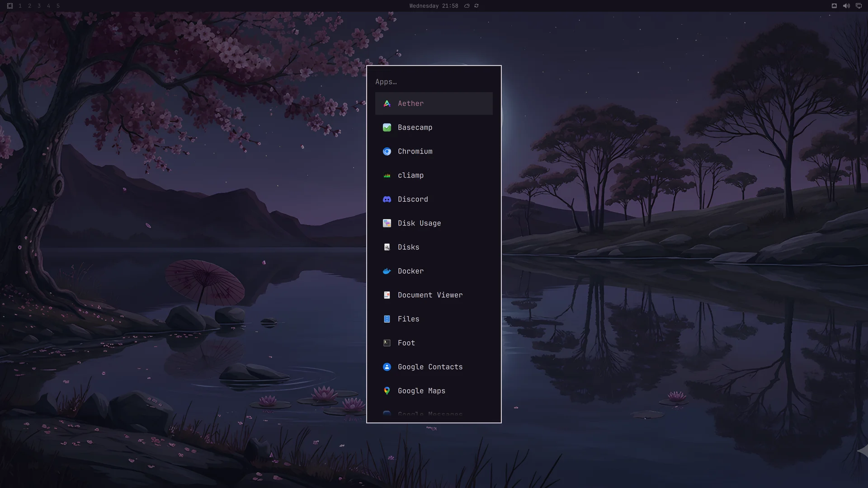Select the cliamp entry
Viewport: 868px width, 488px height.
[434, 175]
